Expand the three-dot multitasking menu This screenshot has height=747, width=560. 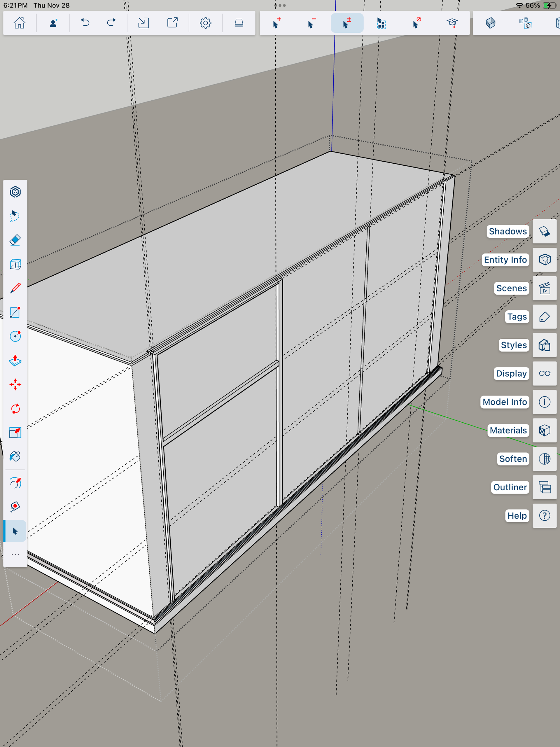pos(280,6)
